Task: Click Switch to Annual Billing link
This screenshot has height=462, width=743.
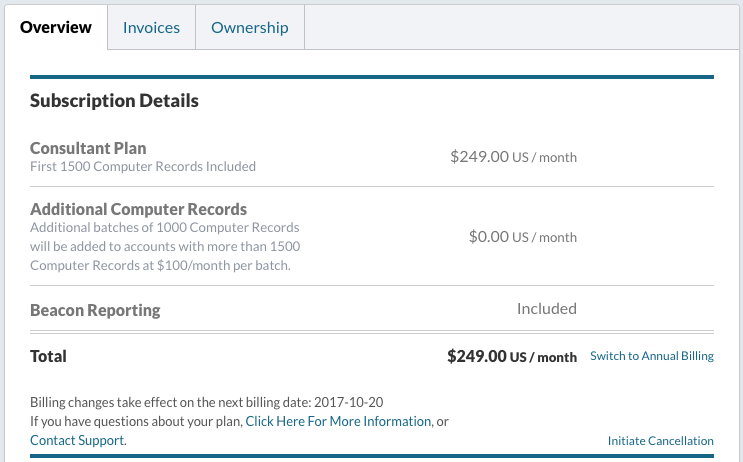Action: point(652,356)
